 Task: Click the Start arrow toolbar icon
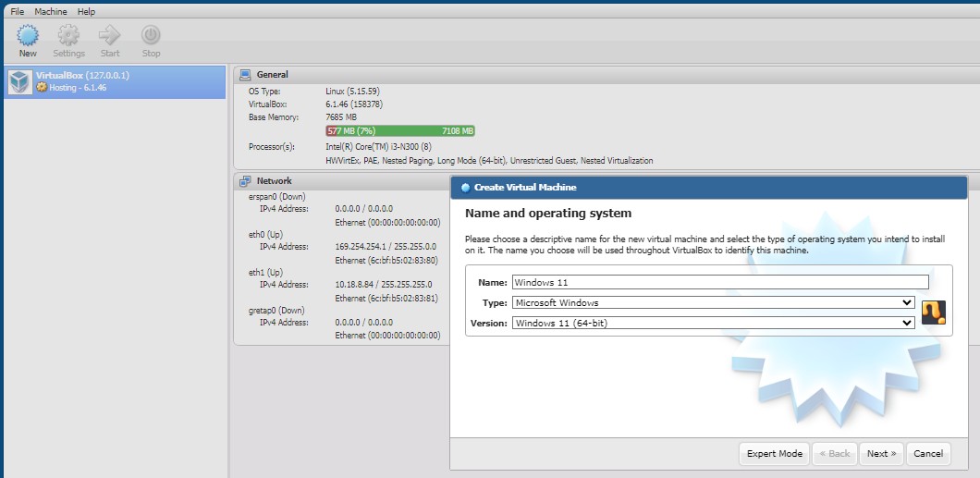109,35
